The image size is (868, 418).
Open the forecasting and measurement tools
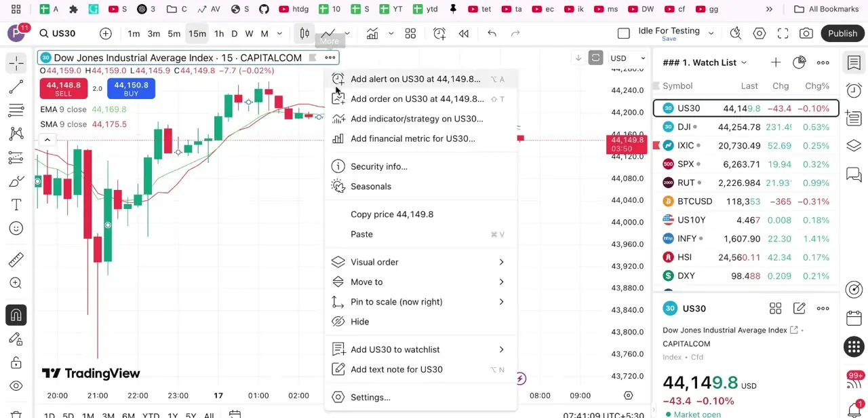[x=16, y=158]
